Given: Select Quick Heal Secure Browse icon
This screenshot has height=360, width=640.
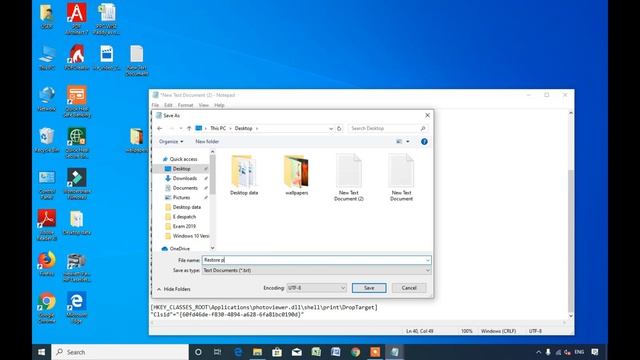Looking at the screenshot, I should (x=77, y=143).
